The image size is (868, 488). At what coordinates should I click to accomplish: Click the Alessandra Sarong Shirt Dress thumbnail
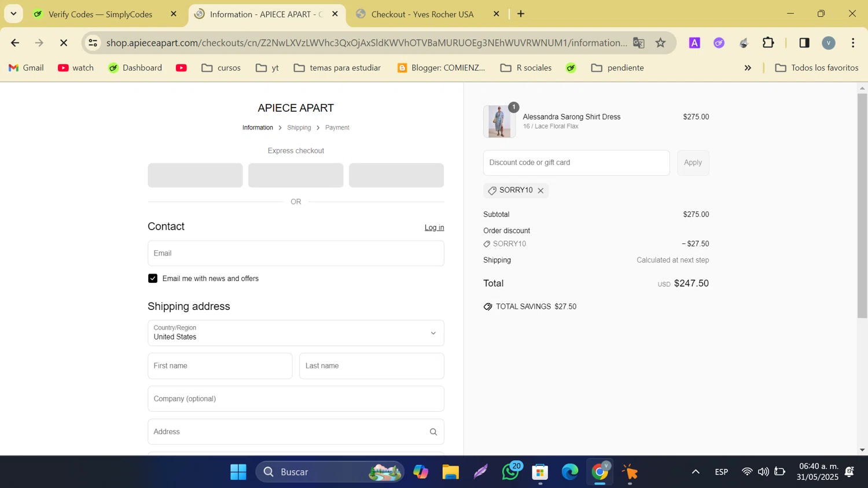499,121
